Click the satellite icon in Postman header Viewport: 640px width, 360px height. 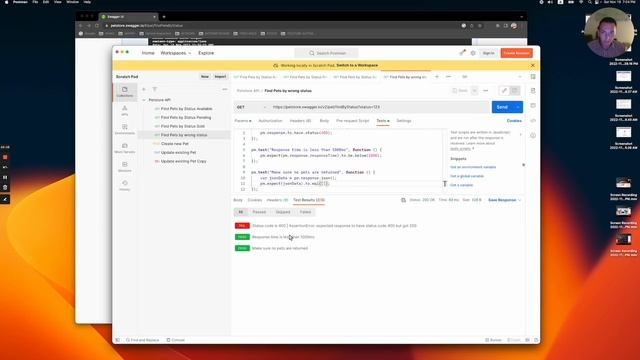coord(462,53)
